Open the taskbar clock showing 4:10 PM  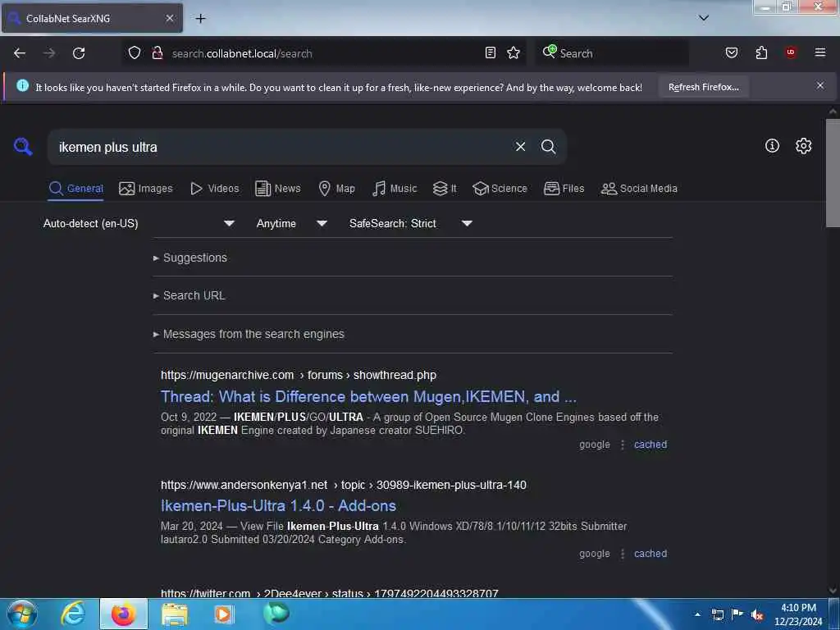click(x=798, y=614)
